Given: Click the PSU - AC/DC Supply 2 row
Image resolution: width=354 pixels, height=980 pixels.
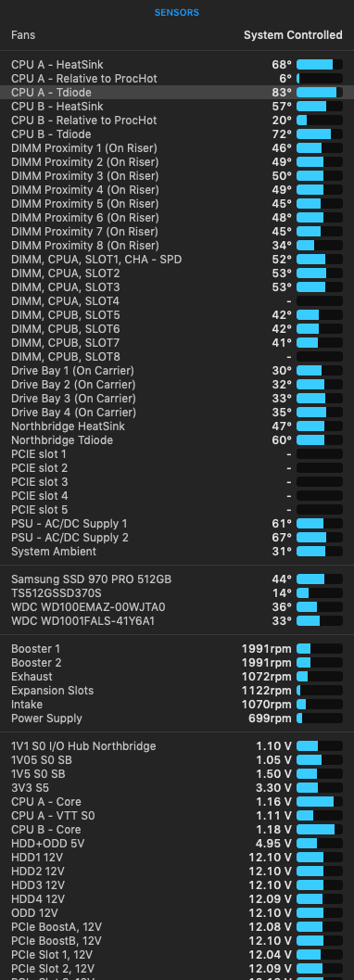Looking at the screenshot, I should click(177, 538).
